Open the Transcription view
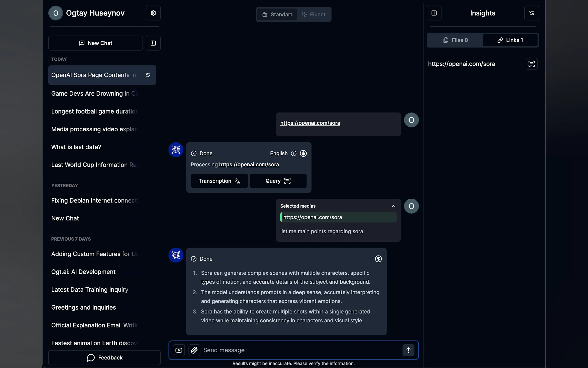 (219, 181)
